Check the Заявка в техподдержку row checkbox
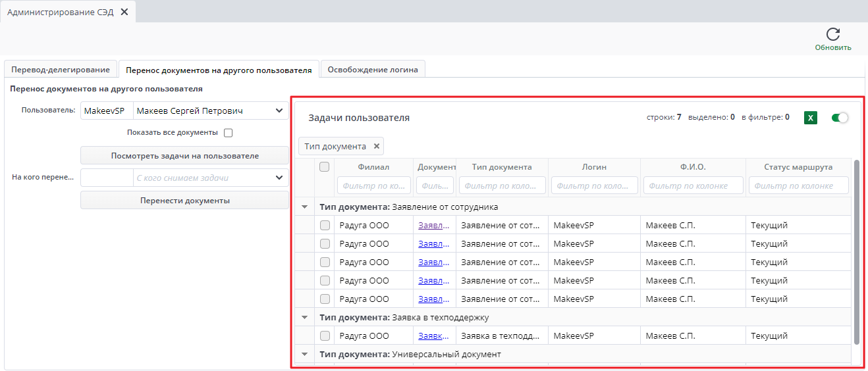The height and width of the screenshot is (371, 868). pyautogui.click(x=325, y=335)
